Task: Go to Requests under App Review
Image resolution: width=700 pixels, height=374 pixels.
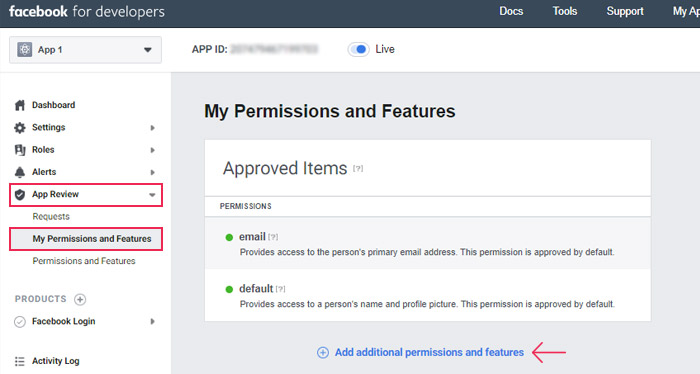Action: tap(51, 217)
